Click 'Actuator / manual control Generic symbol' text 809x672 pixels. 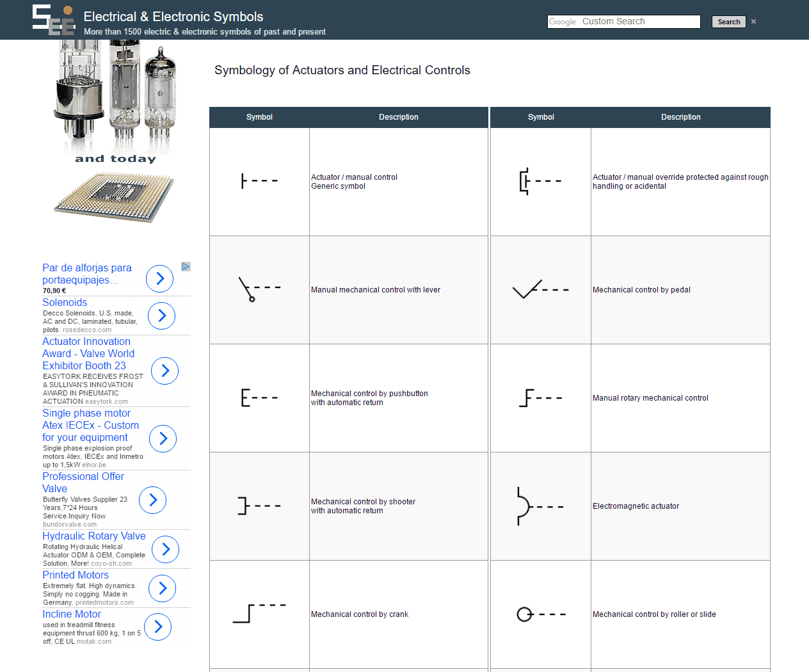(354, 182)
